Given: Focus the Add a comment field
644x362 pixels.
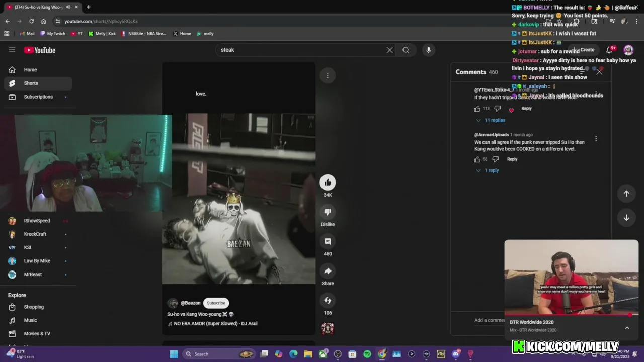Looking at the screenshot, I should [489, 320].
